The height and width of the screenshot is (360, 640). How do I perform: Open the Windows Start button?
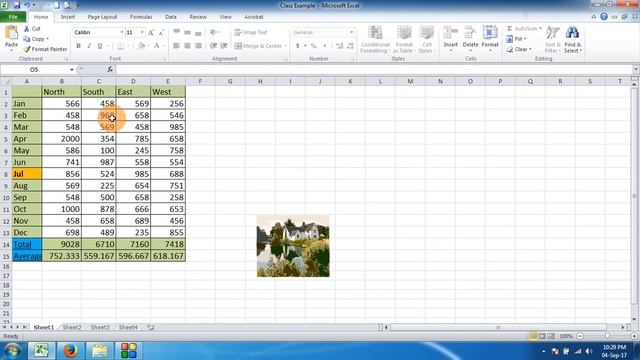pyautogui.click(x=12, y=351)
